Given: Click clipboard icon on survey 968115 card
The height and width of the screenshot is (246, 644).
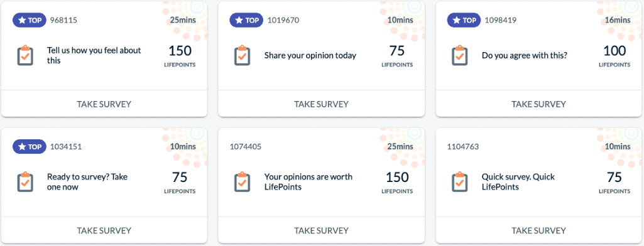Looking at the screenshot, I should [x=25, y=55].
